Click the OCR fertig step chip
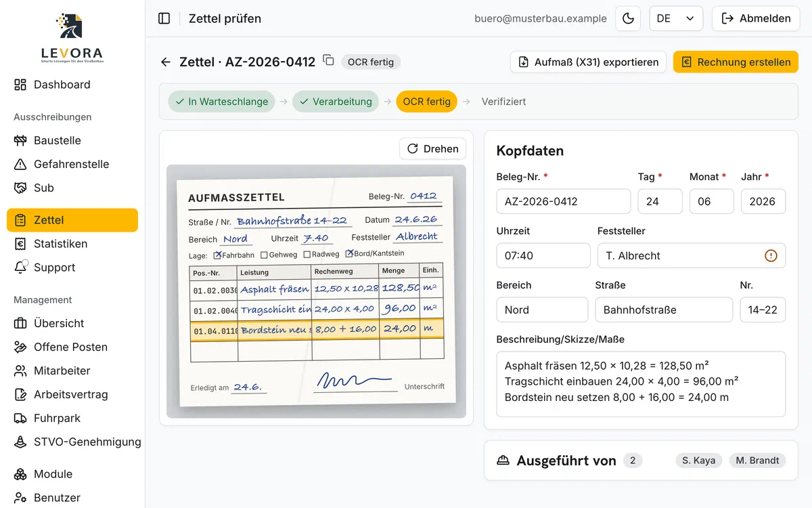812x508 pixels. 426,102
